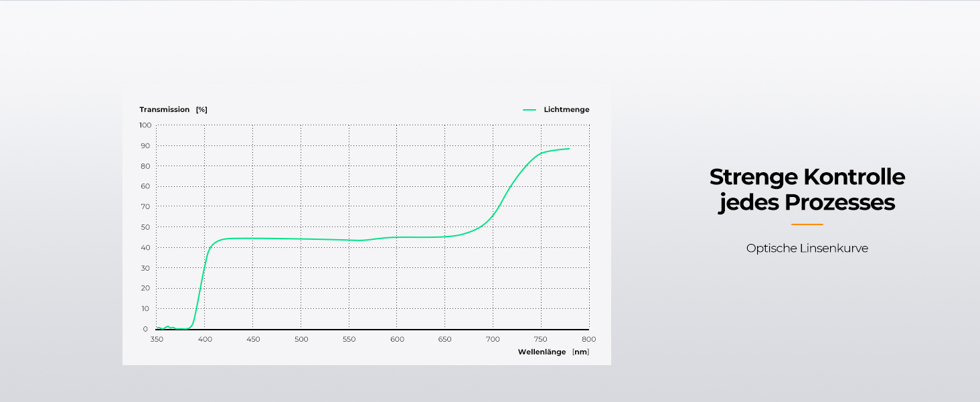This screenshot has width=980, height=402.
Task: Click the small curve bump near 360 nm
Action: pyautogui.click(x=167, y=327)
